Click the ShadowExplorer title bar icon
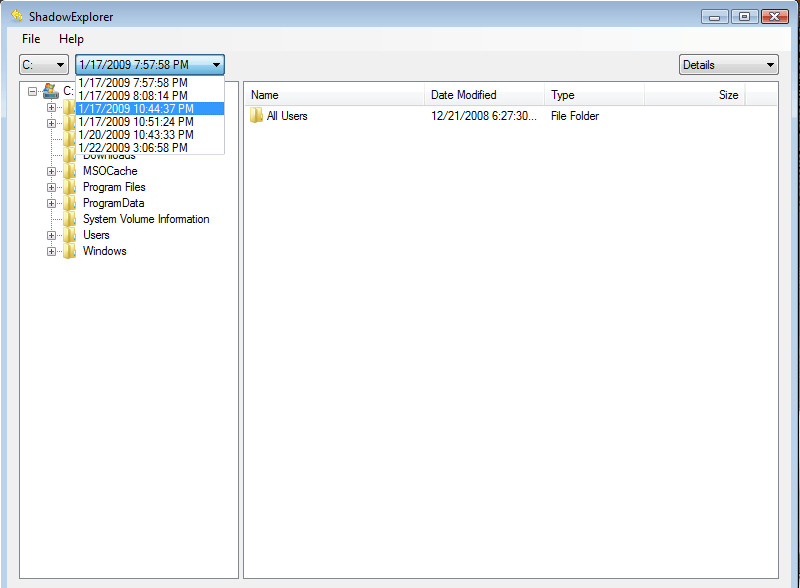Screen dimensions: 800x588 pyautogui.click(x=16, y=16)
